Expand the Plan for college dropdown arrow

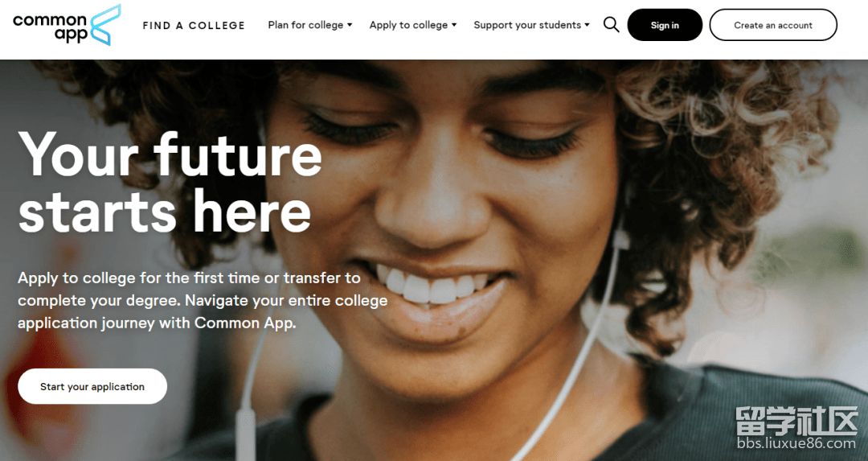pyautogui.click(x=350, y=25)
